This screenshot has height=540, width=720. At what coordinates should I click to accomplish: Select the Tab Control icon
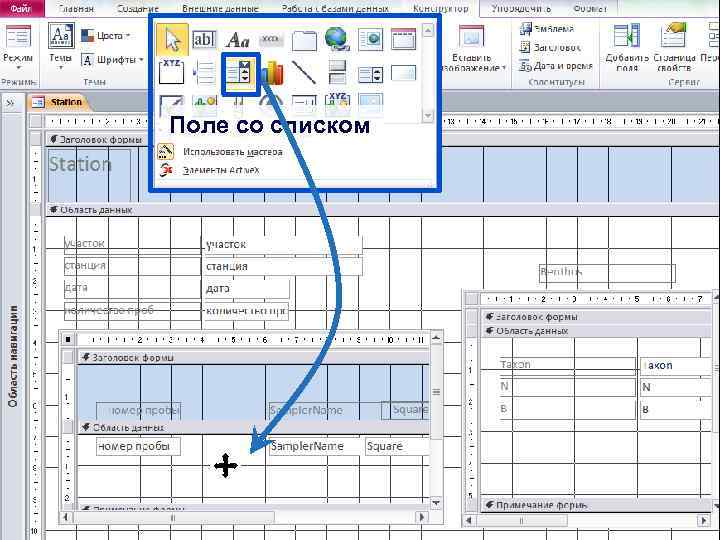pos(304,40)
